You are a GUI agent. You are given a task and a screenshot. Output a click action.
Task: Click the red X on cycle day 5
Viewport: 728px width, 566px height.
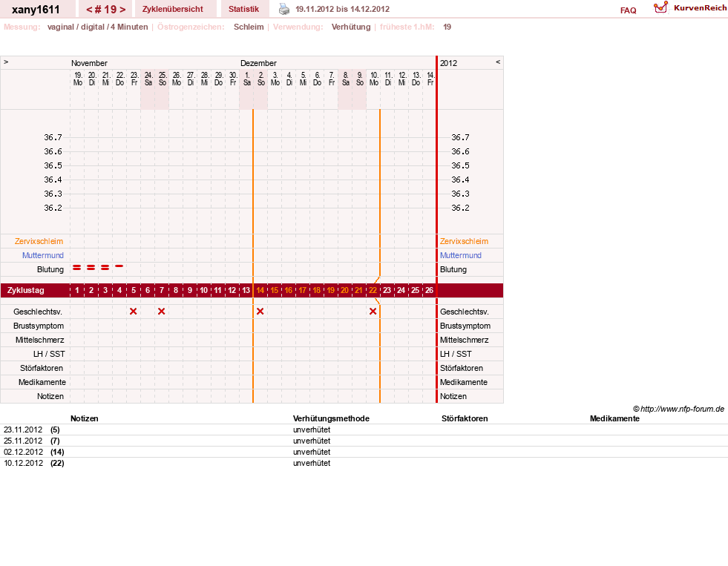(134, 312)
